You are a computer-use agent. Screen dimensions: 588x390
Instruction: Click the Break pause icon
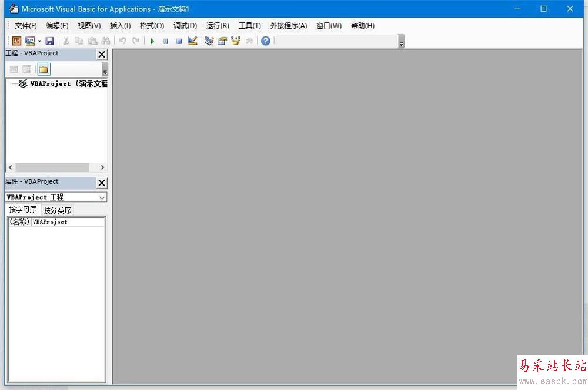(x=166, y=41)
